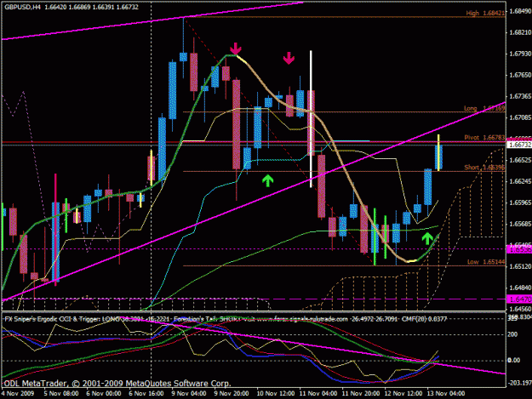Screen dimensions: 532x399
Task: Select the 'Long 1.67169' level label
Action: click(x=484, y=108)
